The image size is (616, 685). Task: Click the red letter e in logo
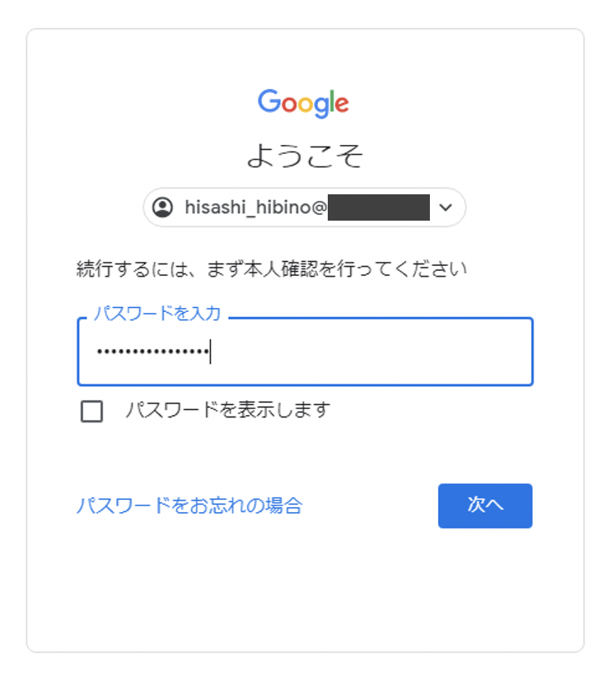(342, 105)
